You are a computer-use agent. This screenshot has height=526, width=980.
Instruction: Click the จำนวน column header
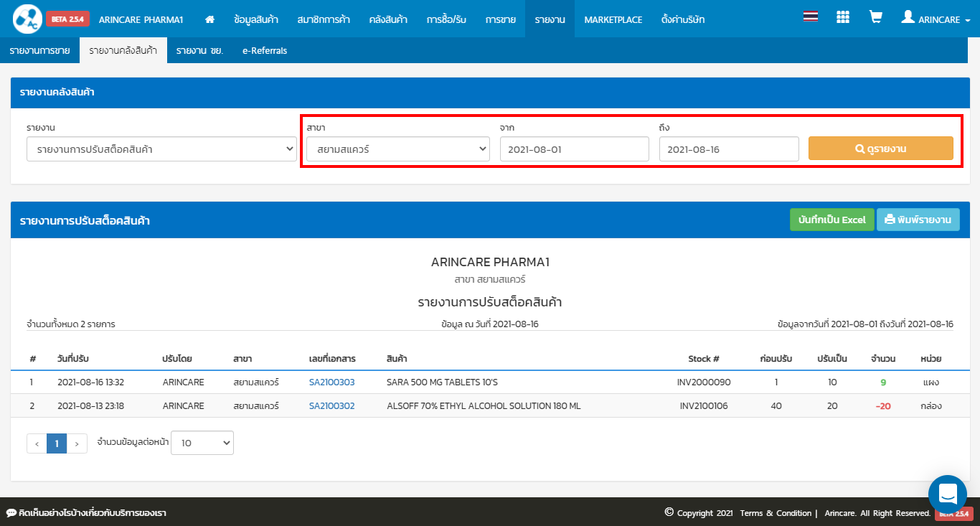click(x=883, y=358)
